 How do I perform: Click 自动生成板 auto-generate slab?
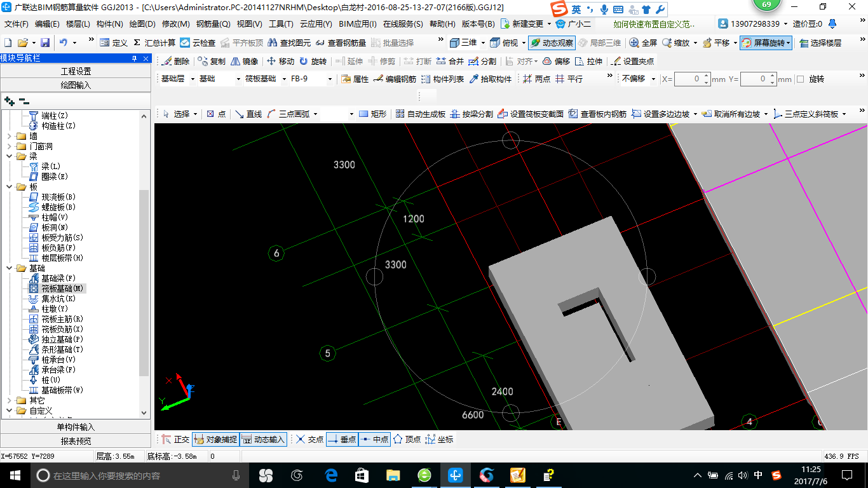click(420, 114)
